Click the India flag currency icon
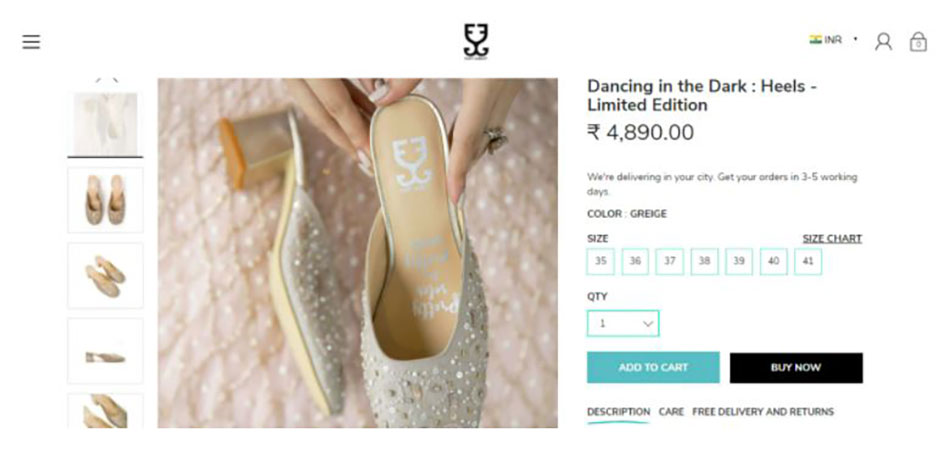This screenshot has width=950, height=449. (x=815, y=40)
